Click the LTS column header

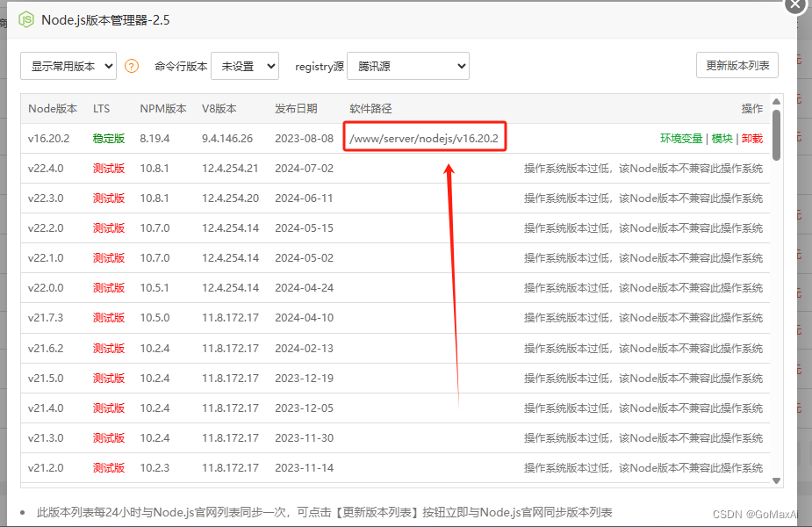[102, 109]
